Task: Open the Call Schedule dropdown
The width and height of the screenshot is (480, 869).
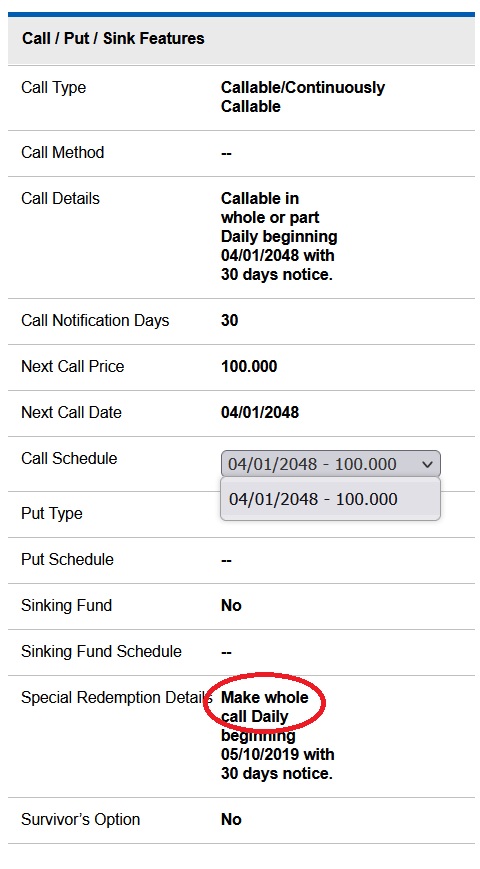Action: click(330, 464)
